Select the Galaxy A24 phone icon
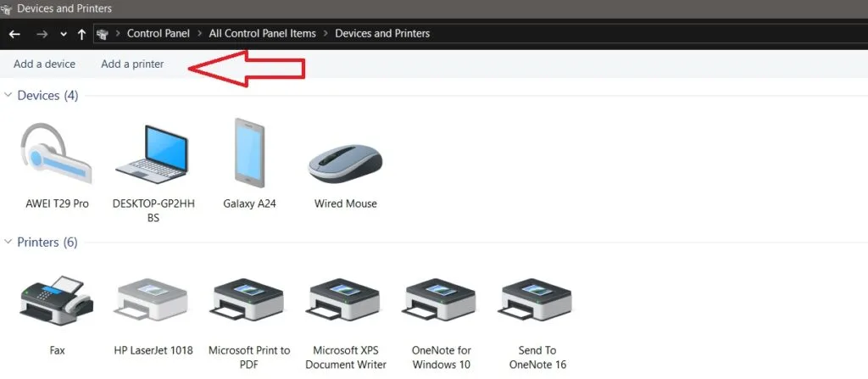This screenshot has height=379, width=868. point(249,153)
